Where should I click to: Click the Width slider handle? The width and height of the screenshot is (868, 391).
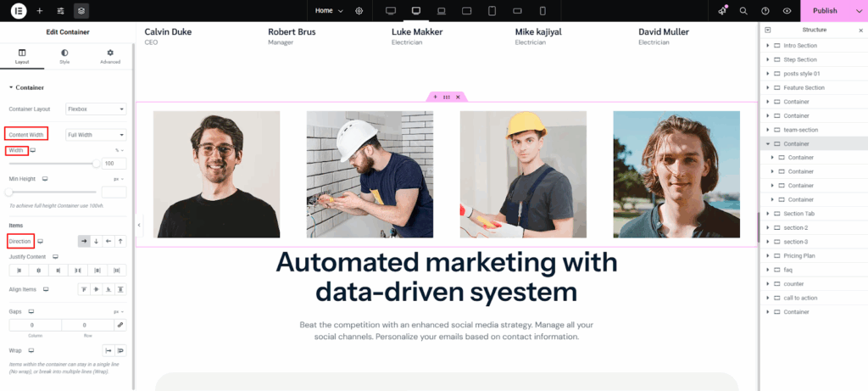point(96,163)
